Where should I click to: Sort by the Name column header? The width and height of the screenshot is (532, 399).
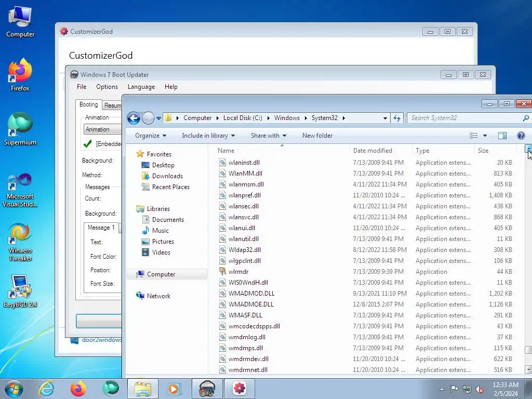282,150
